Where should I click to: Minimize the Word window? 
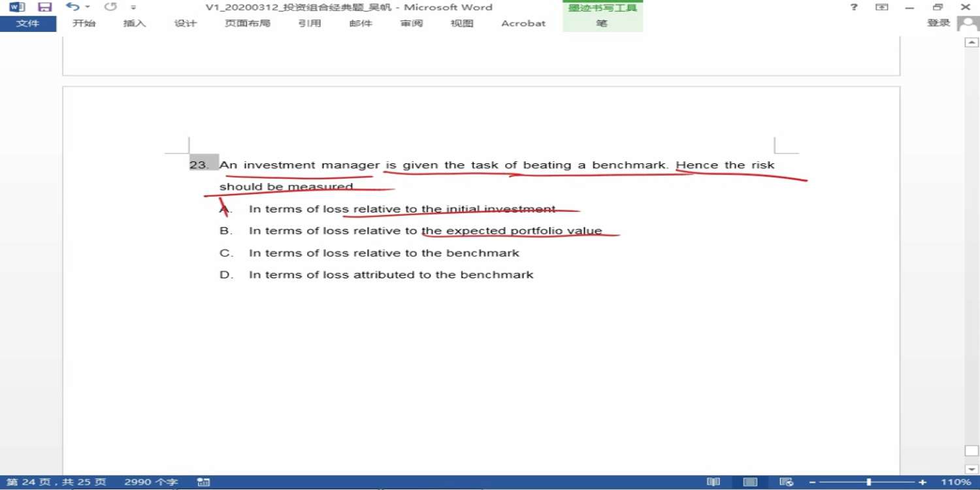910,8
